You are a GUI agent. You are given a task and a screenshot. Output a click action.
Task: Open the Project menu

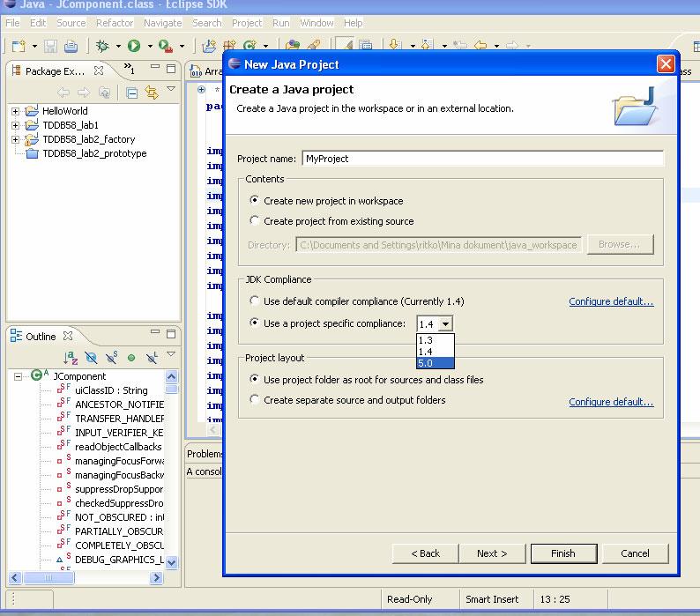247,23
